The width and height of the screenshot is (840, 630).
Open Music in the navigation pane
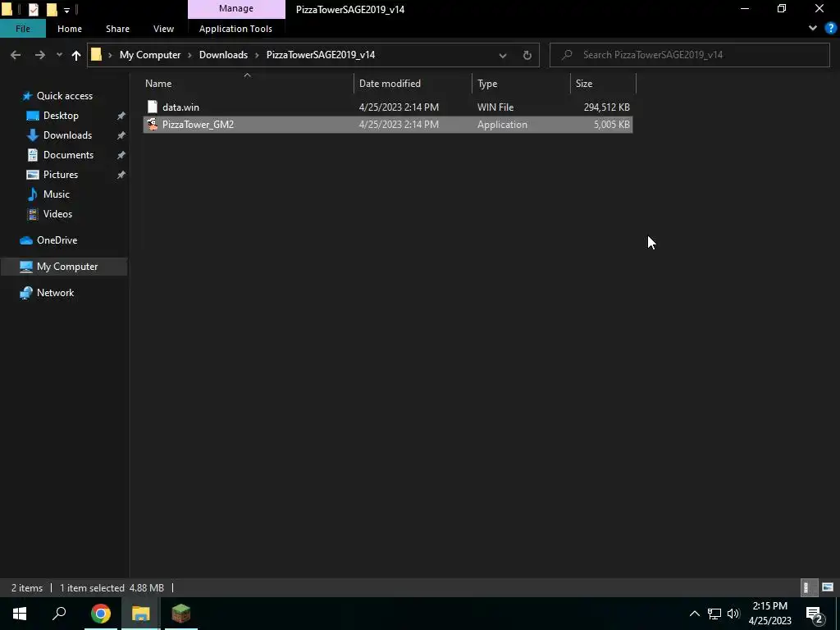click(57, 194)
